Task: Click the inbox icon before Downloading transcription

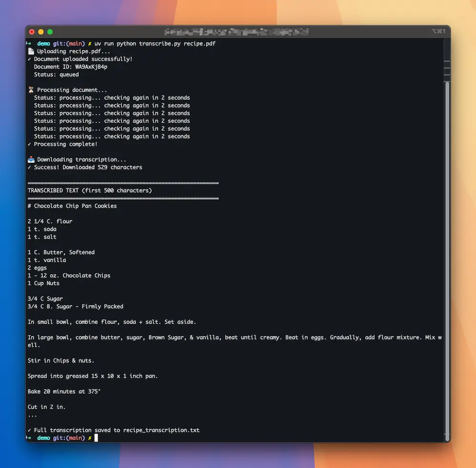Action: tap(31, 159)
